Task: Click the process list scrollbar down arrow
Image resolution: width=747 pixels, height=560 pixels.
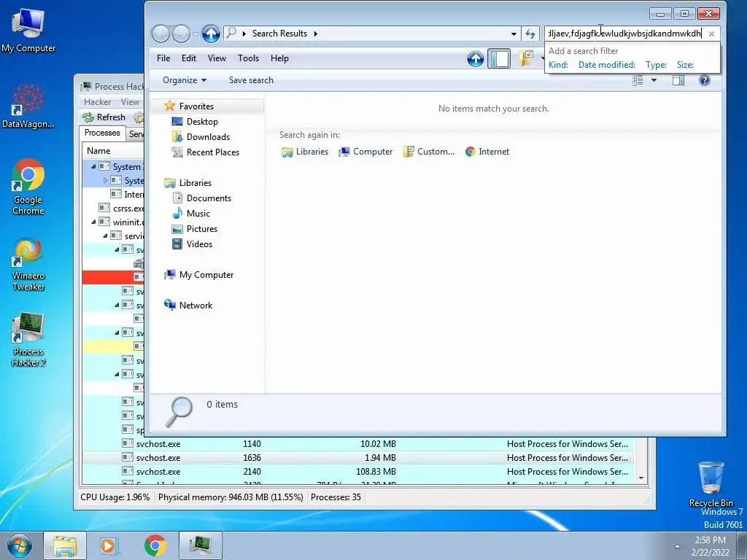Action: click(x=641, y=478)
